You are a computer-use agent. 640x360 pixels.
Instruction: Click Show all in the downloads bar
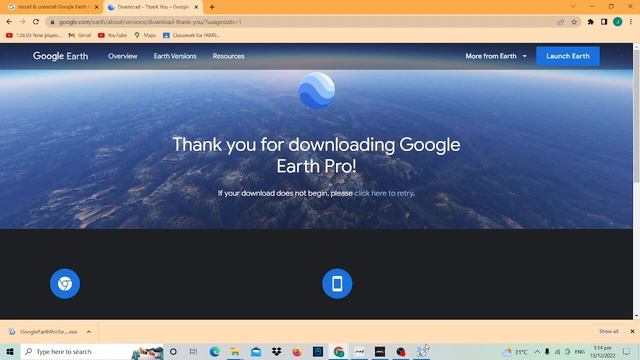coord(609,331)
